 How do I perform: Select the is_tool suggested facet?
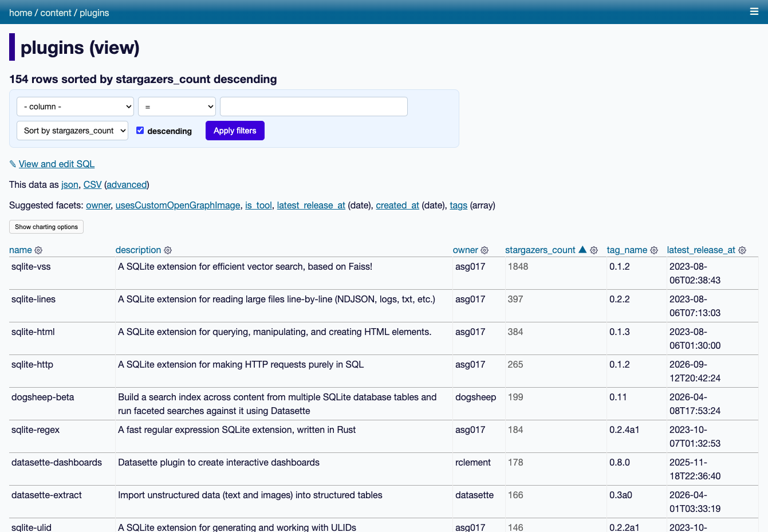(x=259, y=205)
